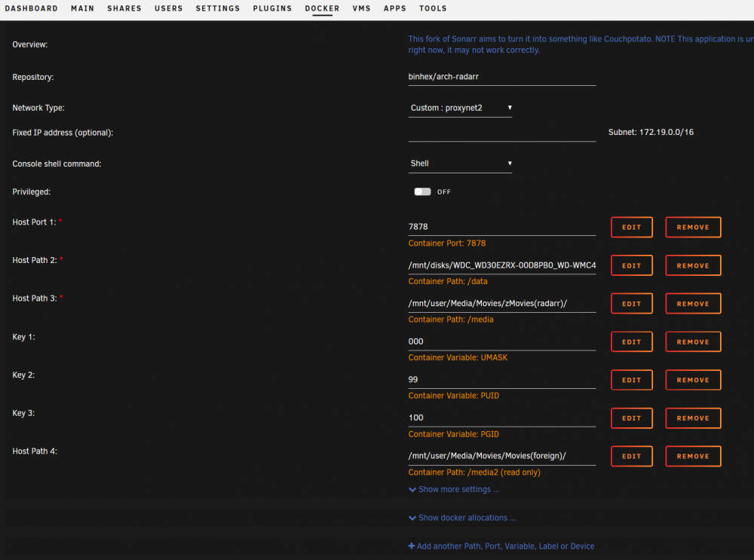Edit the Key 3 PGID variable
Viewport: 754px width, 560px height.
[632, 418]
